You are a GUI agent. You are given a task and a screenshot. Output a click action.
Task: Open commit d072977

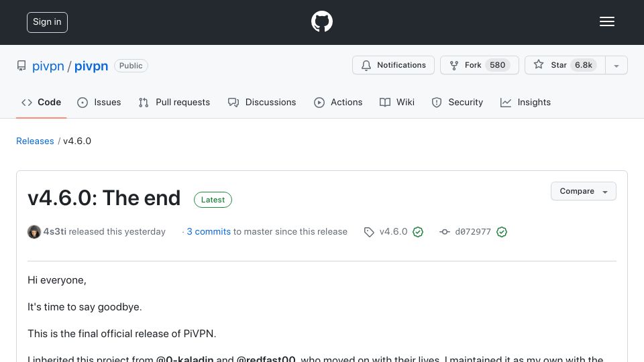coord(473,231)
